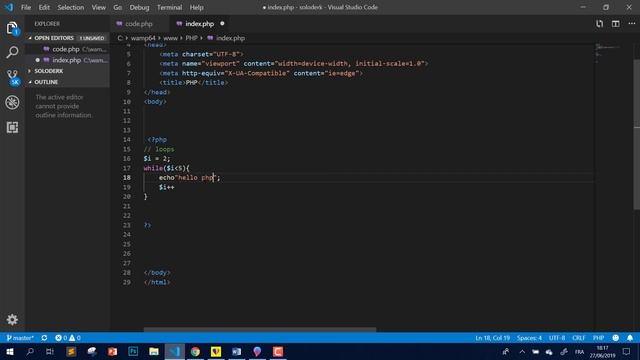Open the Windows Start menu

click(9, 351)
